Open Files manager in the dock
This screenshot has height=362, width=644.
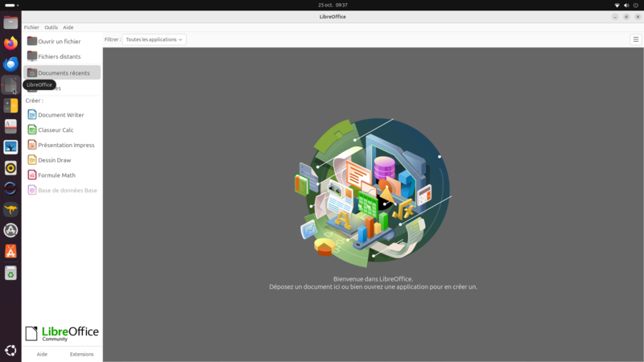point(10,23)
